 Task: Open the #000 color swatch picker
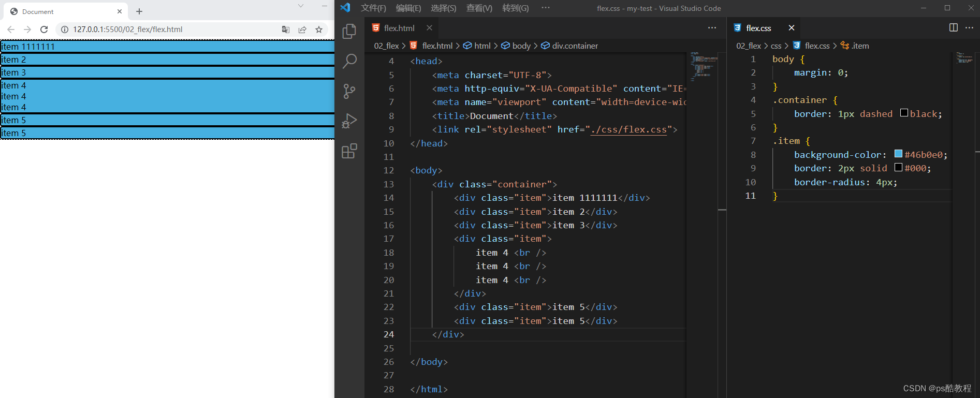(x=899, y=167)
